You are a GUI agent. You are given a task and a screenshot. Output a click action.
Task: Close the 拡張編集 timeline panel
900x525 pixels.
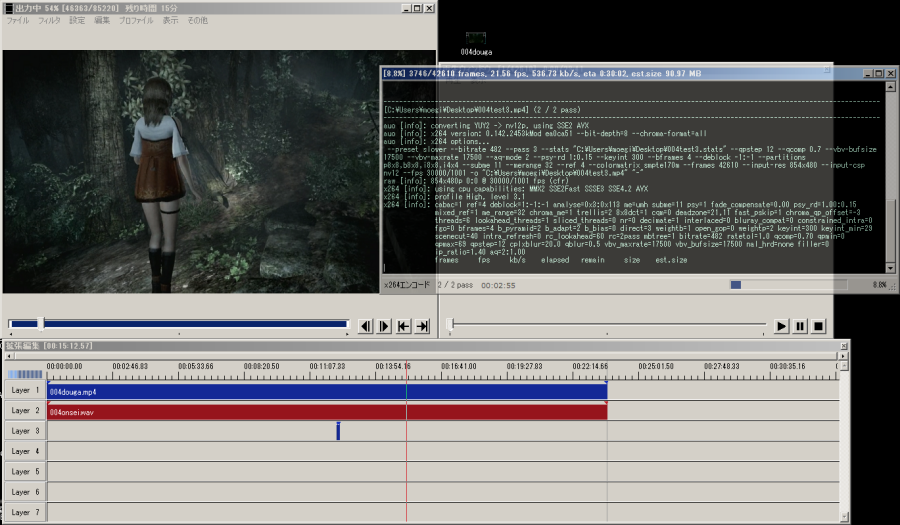pyautogui.click(x=844, y=346)
